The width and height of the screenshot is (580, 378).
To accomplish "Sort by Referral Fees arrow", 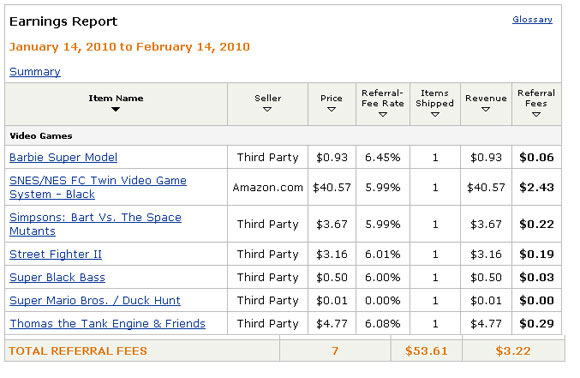I will click(536, 115).
